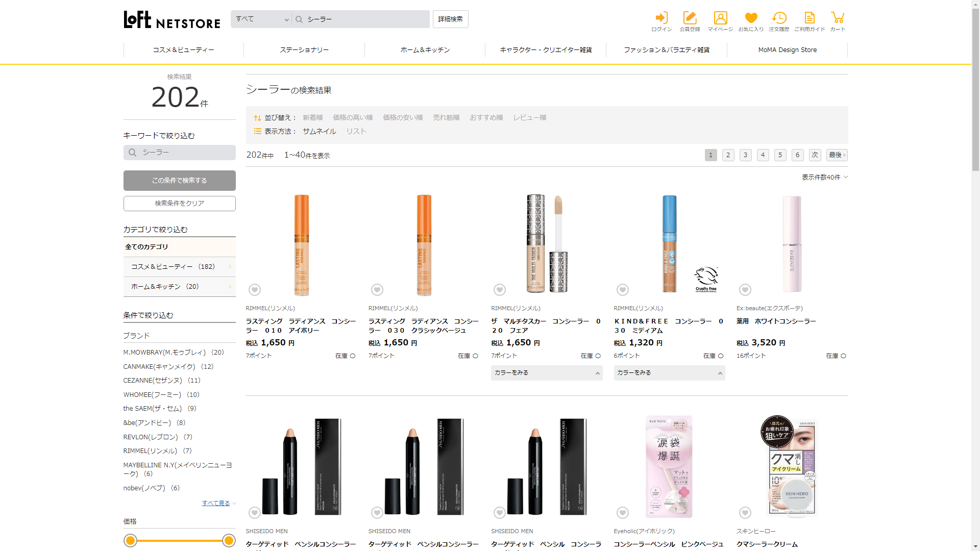The image size is (980, 551).
Task: Open the member registration icon
Action: point(690,18)
